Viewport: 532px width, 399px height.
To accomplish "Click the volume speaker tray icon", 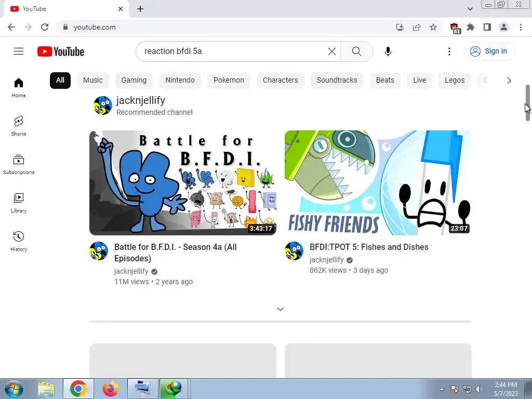I will pyautogui.click(x=480, y=389).
